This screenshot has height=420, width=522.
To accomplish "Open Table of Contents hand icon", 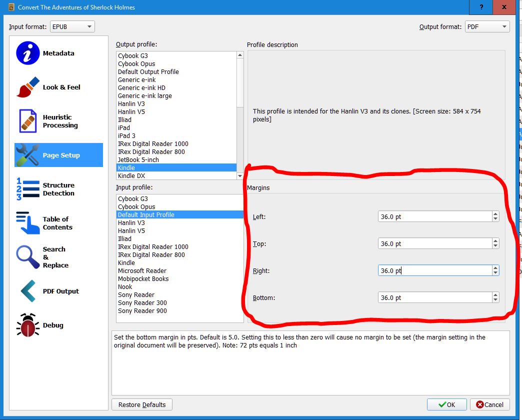I will click(x=27, y=223).
